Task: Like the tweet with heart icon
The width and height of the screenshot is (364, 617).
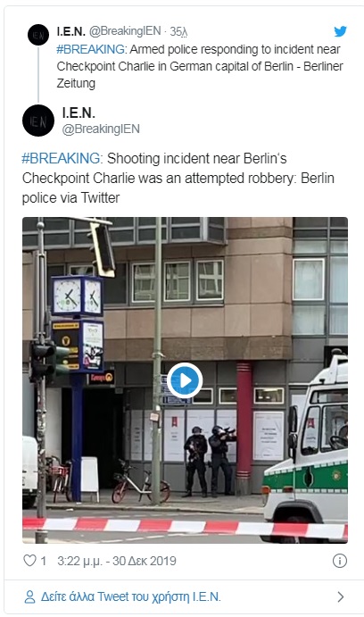Action: click(x=29, y=561)
